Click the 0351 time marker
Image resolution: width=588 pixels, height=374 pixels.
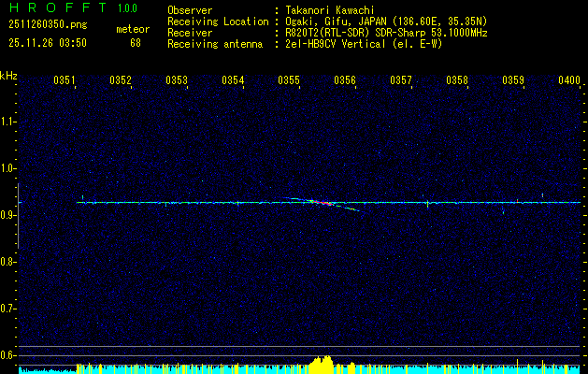pos(65,80)
